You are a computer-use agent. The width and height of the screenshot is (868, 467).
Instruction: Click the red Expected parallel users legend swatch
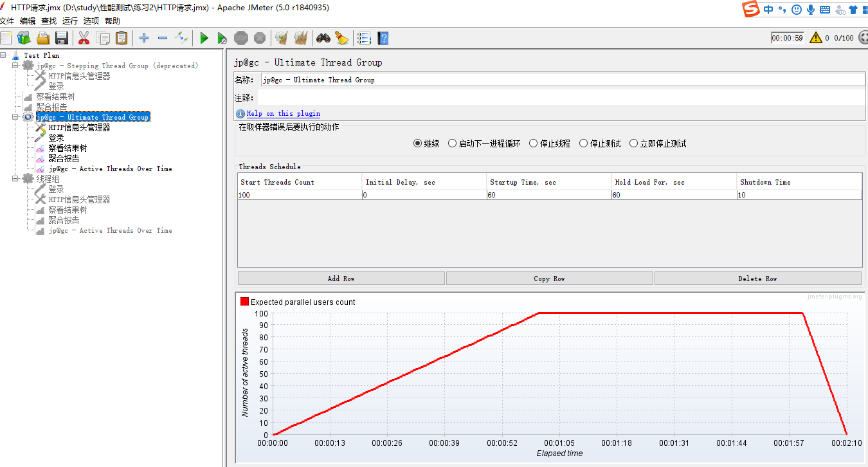click(x=244, y=302)
